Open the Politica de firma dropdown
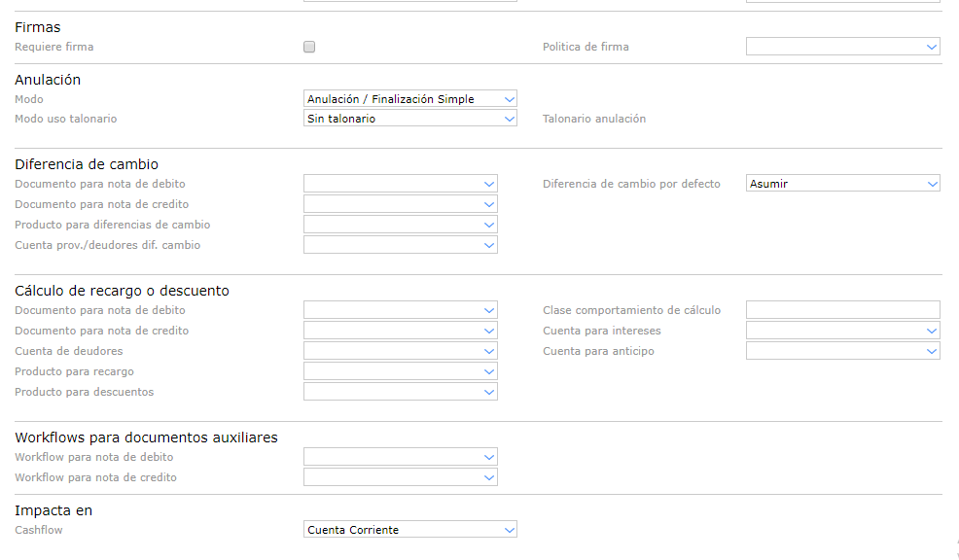The width and height of the screenshot is (959, 560). coord(842,47)
